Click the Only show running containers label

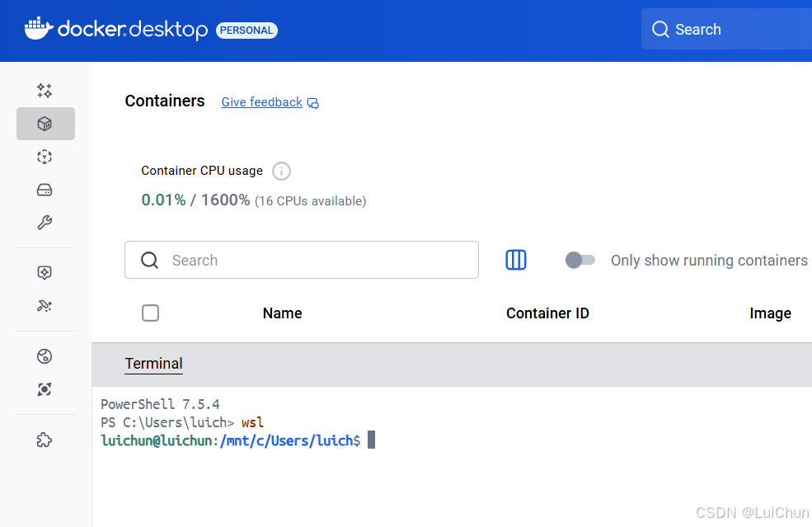pyautogui.click(x=709, y=260)
